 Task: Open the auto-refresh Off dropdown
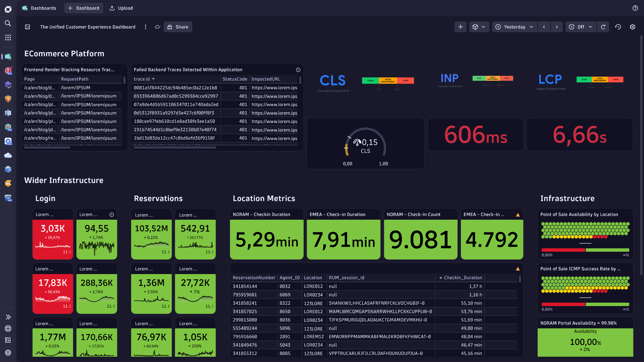[x=580, y=27]
